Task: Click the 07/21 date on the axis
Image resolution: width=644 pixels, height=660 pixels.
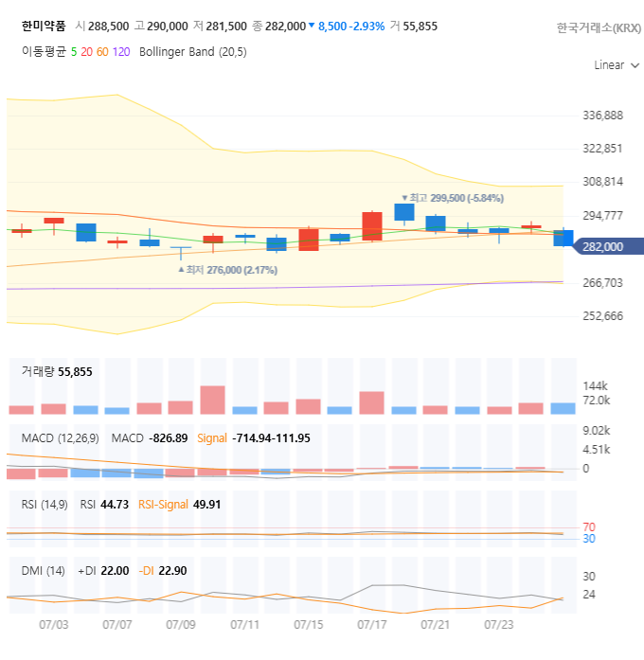Action: (436, 625)
